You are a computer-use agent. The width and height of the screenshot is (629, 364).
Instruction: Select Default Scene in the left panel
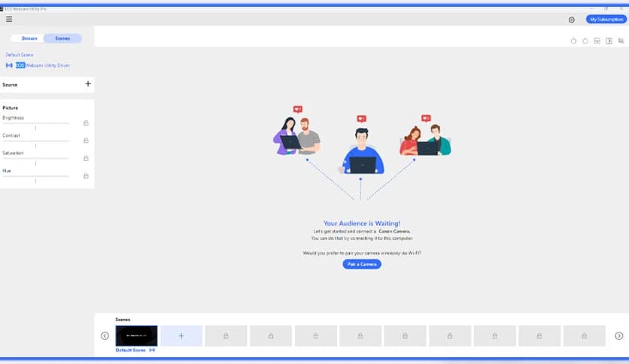coord(20,54)
